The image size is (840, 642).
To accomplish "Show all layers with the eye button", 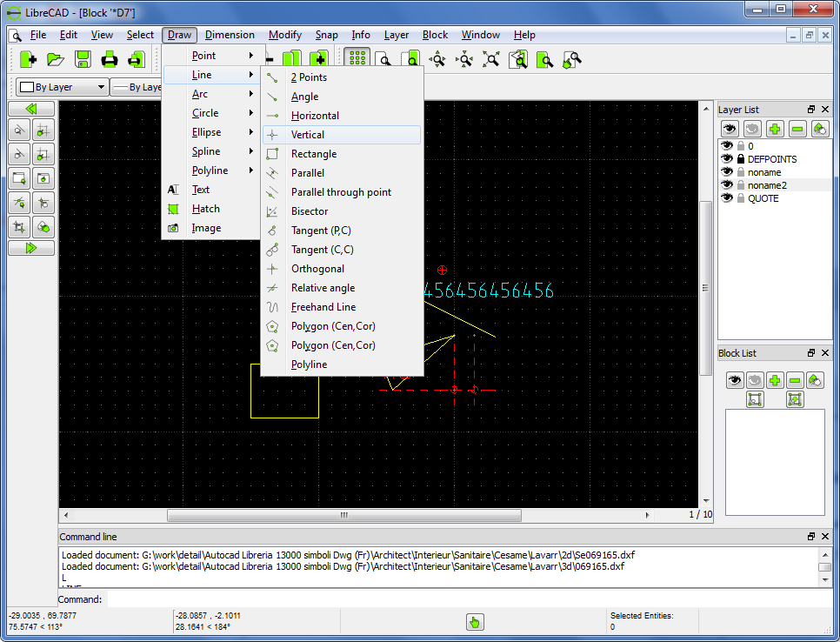I will coord(730,129).
